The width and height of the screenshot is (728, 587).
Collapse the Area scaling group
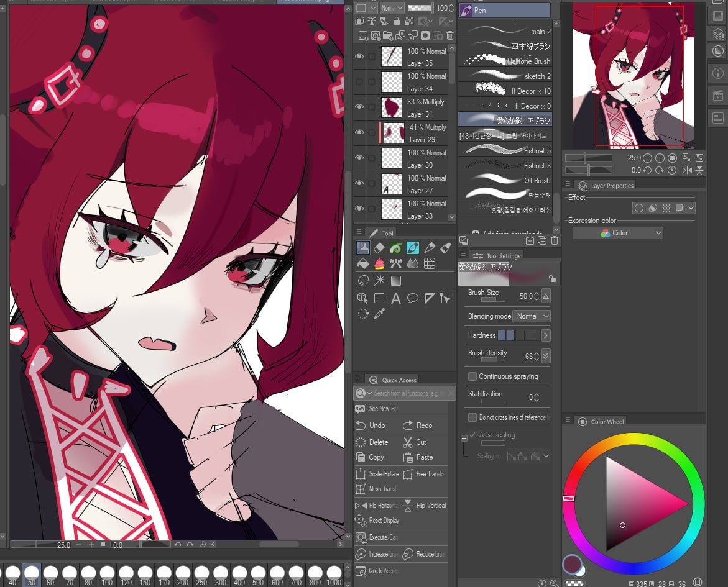(x=464, y=438)
